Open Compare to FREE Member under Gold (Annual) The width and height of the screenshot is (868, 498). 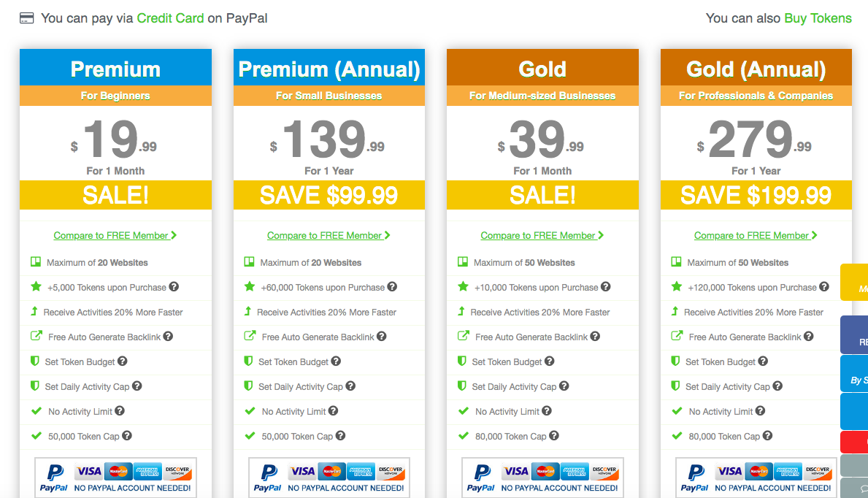(x=756, y=235)
